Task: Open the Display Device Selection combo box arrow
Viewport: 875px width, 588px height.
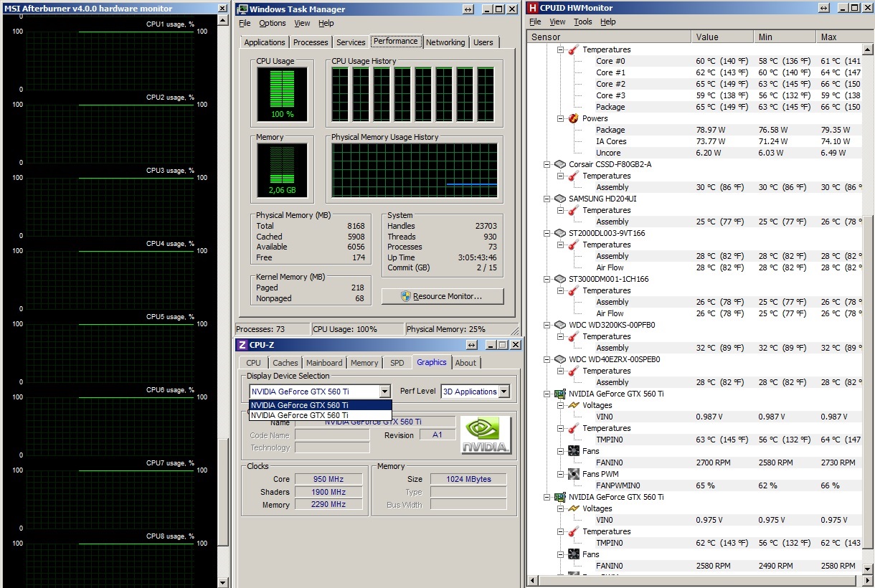Action: pos(384,392)
